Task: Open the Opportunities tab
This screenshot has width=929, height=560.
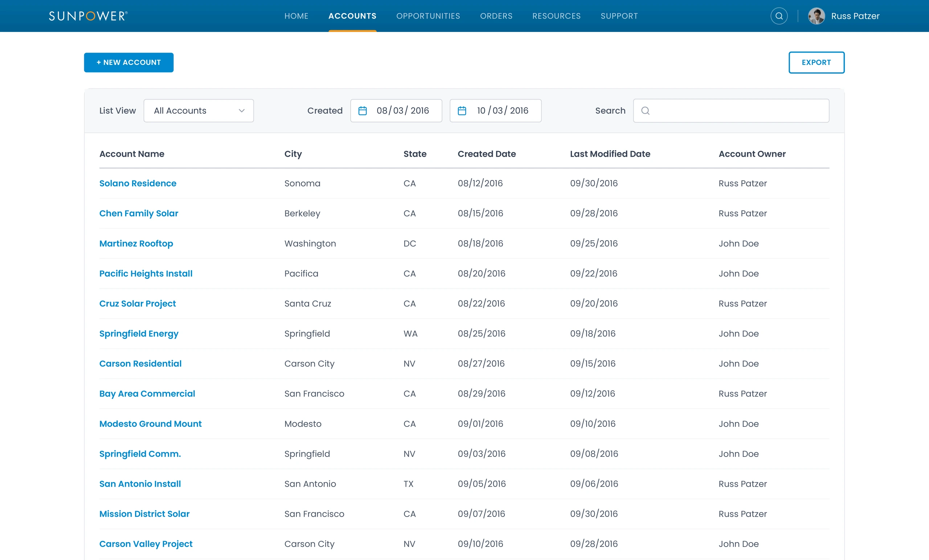Action: coord(428,16)
